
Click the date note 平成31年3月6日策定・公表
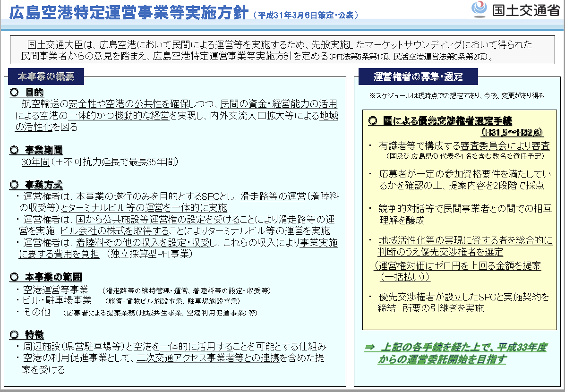pos(306,15)
